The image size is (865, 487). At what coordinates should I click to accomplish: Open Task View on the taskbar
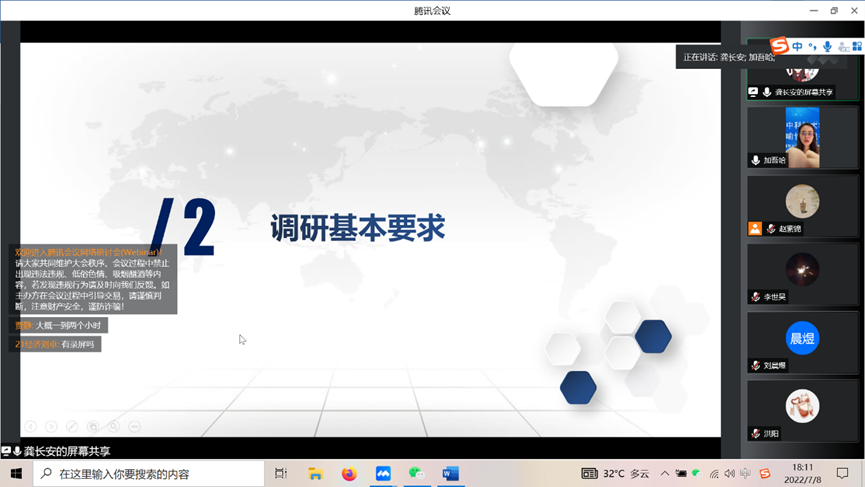(x=281, y=474)
